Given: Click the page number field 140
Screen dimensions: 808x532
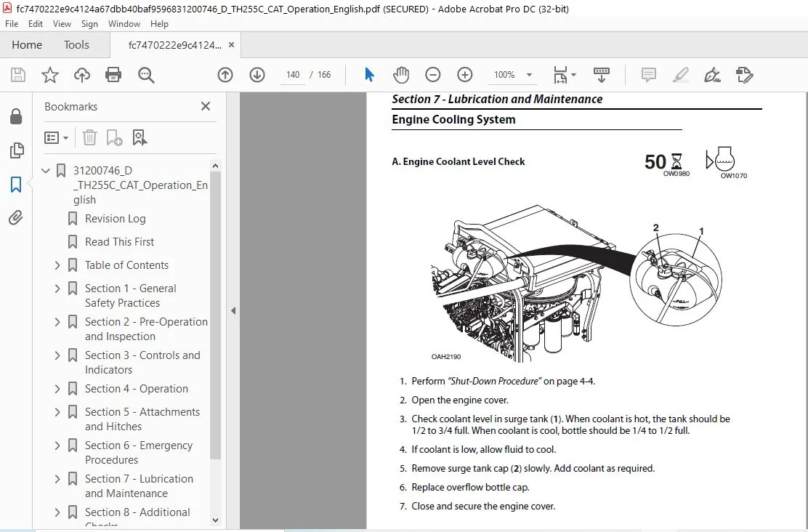Looking at the screenshot, I should [293, 75].
